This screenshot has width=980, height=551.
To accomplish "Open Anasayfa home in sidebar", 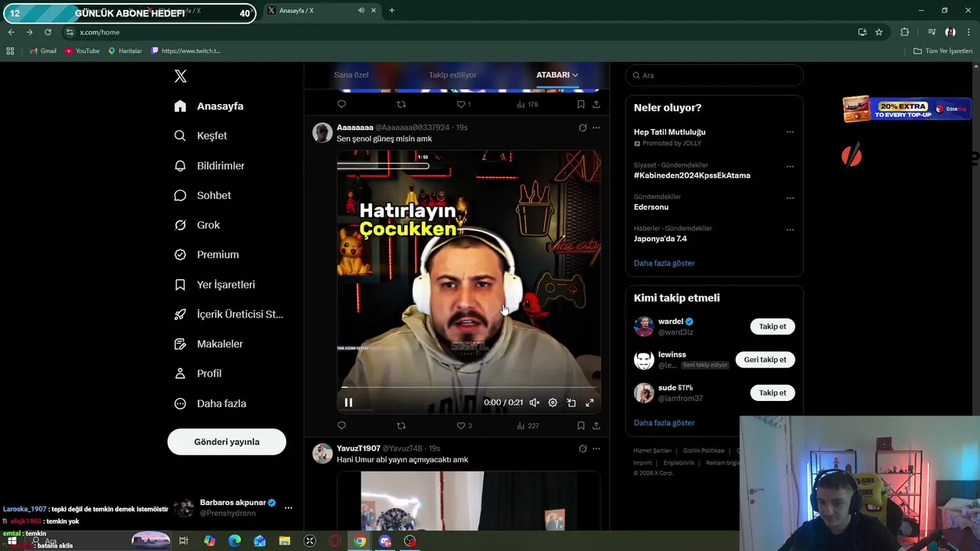I will [x=208, y=106].
